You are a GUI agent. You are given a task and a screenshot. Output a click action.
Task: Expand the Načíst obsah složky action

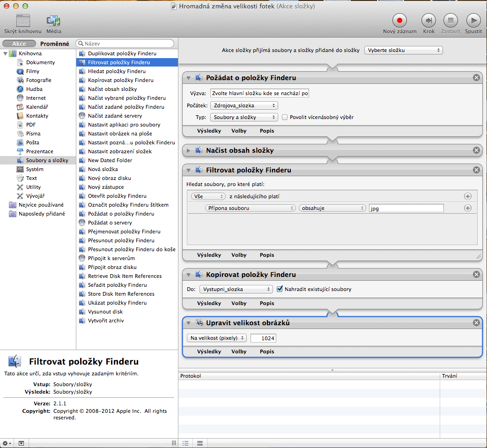pyautogui.click(x=189, y=150)
